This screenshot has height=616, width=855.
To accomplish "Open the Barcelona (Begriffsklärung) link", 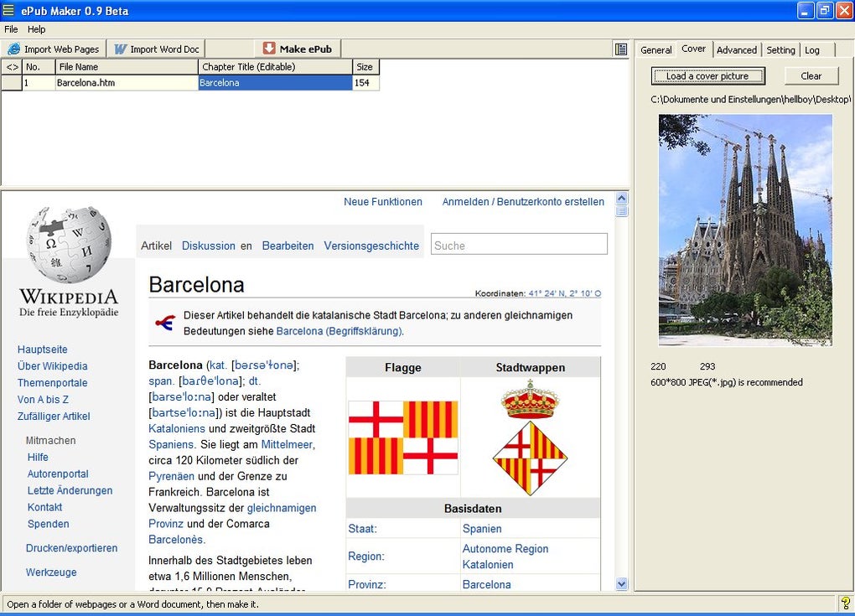I will [x=339, y=331].
